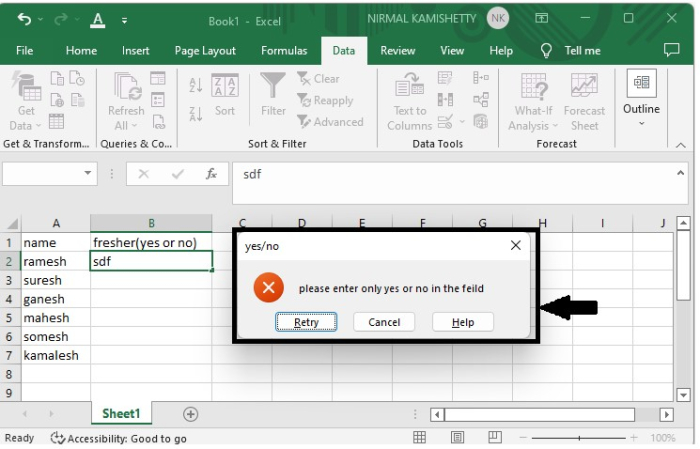Click Sort Z to A icon
Screen dimensions: 700x449
pos(196,114)
